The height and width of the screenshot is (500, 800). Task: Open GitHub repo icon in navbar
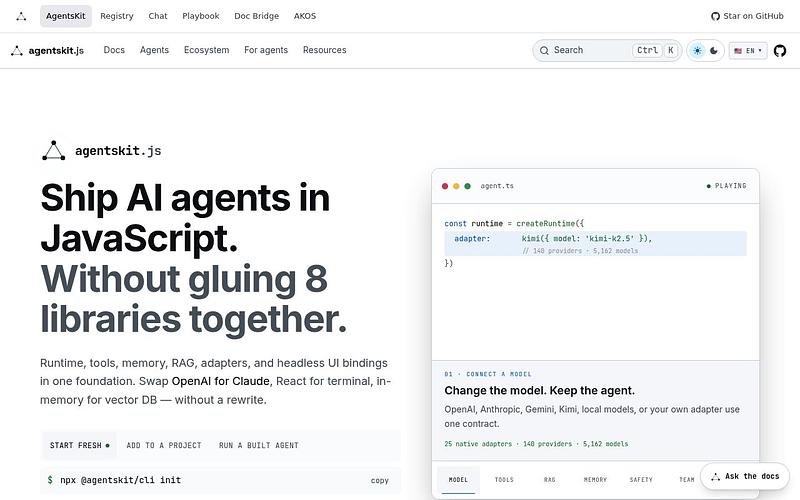pos(780,51)
